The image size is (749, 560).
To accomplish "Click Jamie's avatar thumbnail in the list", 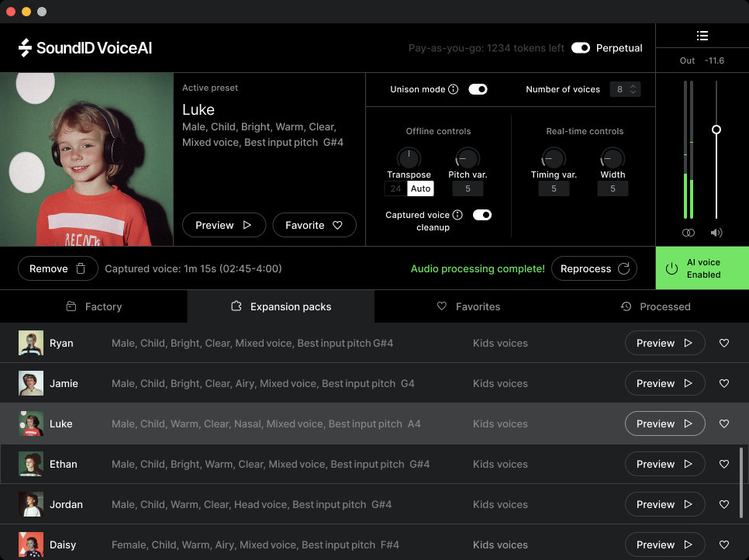I will (31, 383).
